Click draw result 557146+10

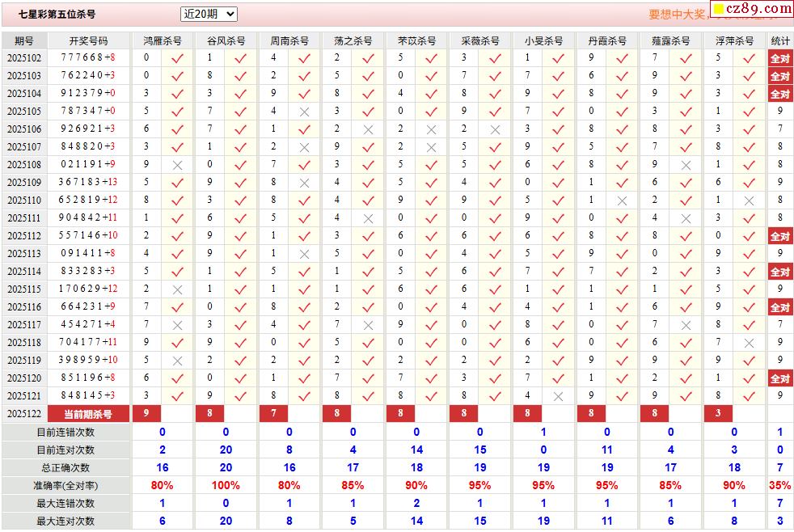[x=88, y=235]
